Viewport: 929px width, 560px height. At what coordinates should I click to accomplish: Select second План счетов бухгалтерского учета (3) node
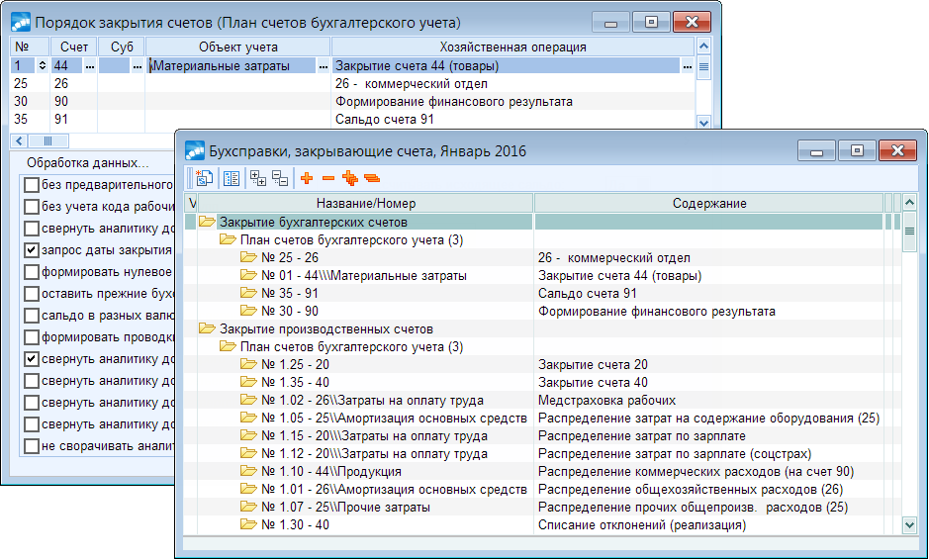[351, 346]
